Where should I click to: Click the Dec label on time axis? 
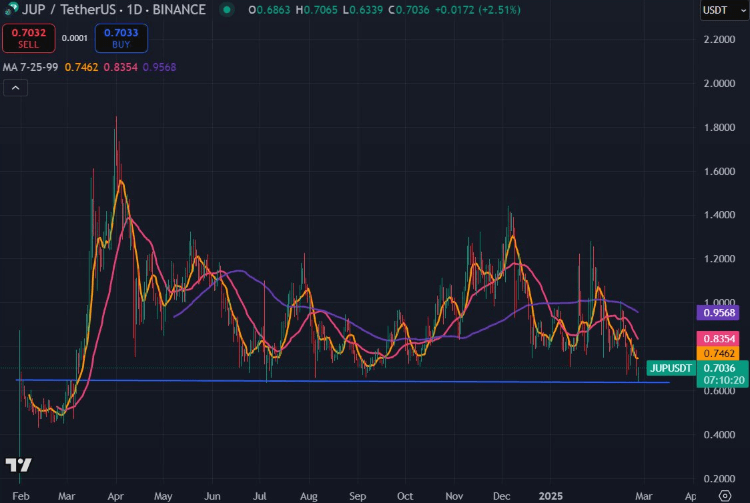(x=501, y=496)
